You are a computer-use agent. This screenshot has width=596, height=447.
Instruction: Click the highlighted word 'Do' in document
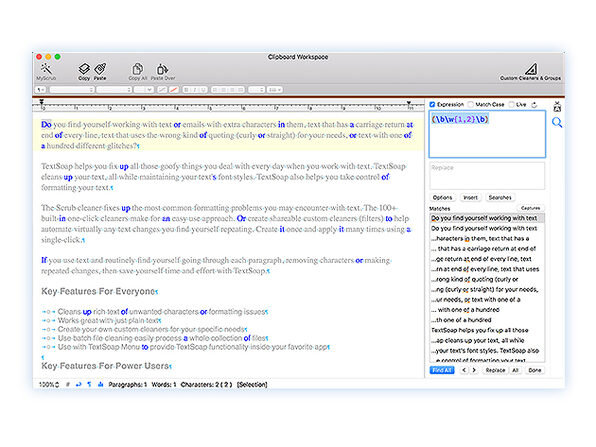click(46, 125)
